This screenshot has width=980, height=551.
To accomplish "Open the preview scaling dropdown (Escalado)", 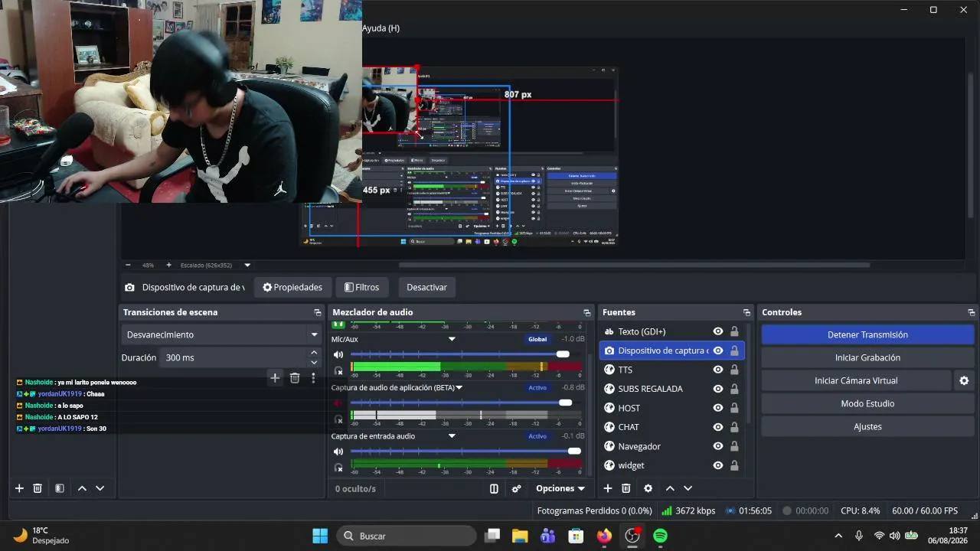I will 247,266.
